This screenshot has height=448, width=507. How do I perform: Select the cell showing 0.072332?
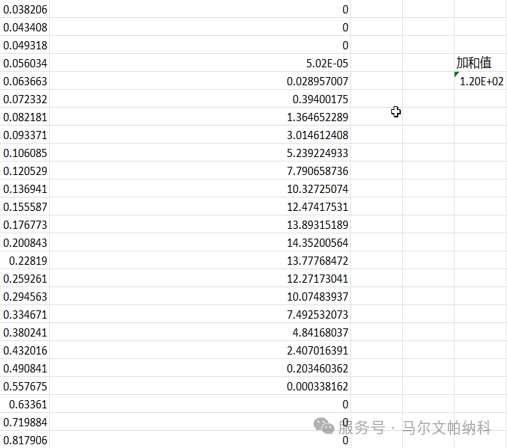[x=25, y=99]
